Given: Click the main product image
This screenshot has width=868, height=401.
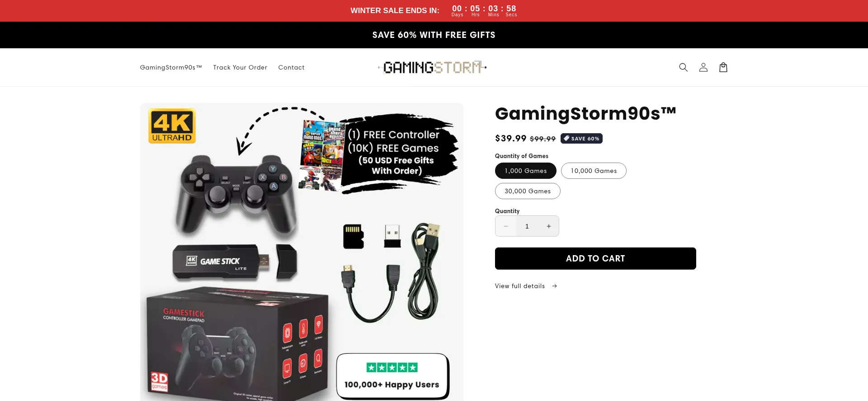Looking at the screenshot, I should (302, 252).
